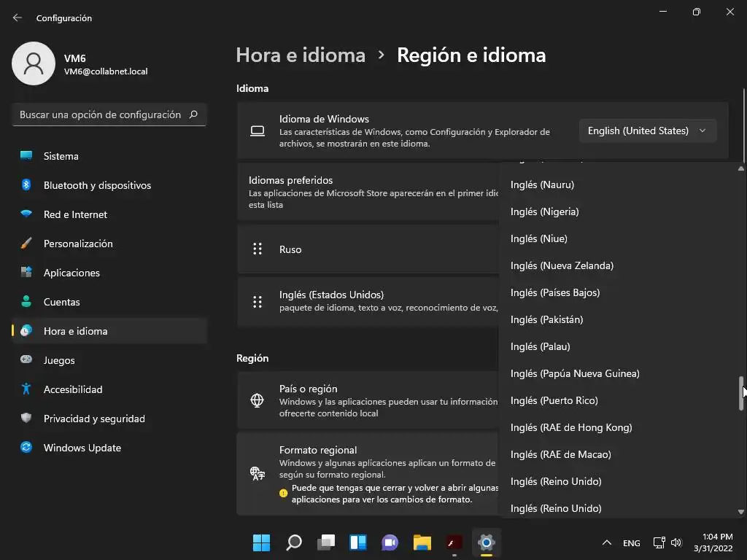The image size is (747, 560).
Task: Click the Ruso language row
Action: pos(368,249)
